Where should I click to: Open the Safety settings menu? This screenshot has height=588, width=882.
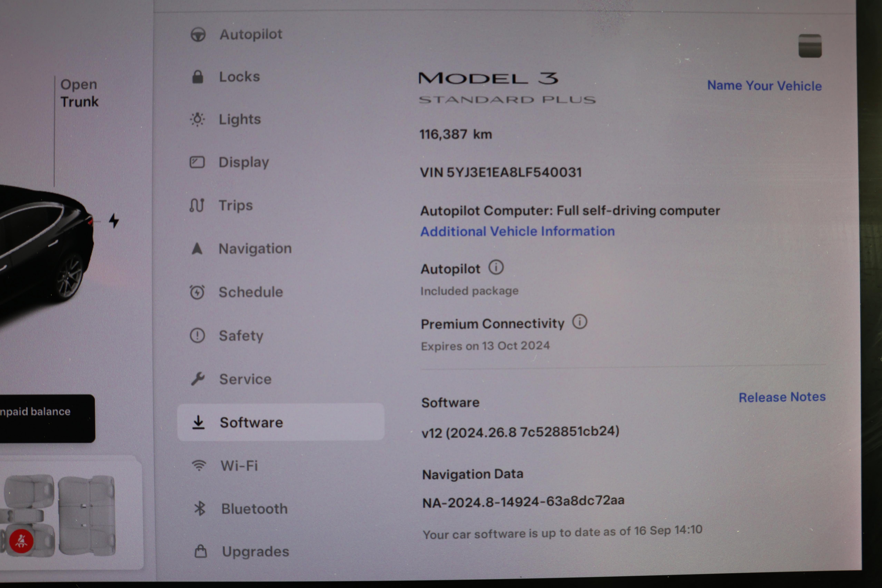tap(241, 336)
